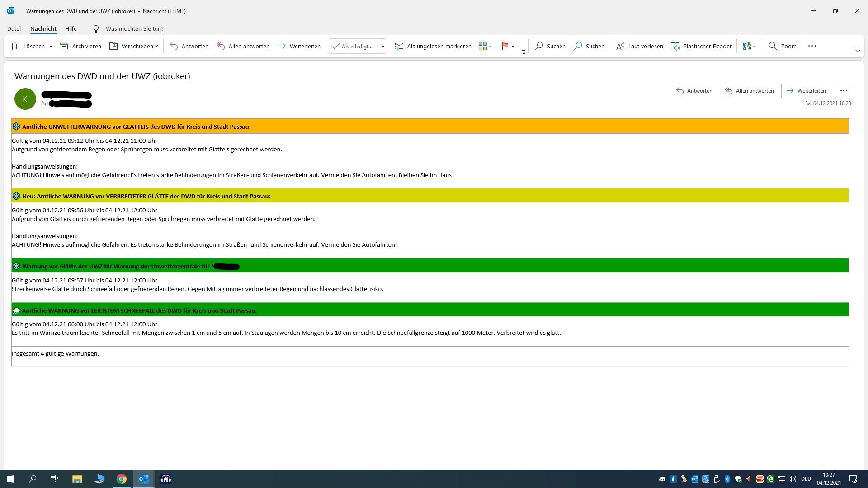This screenshot has width=868, height=488.
Task: Click Allen antworten in the ribbon
Action: 243,46
